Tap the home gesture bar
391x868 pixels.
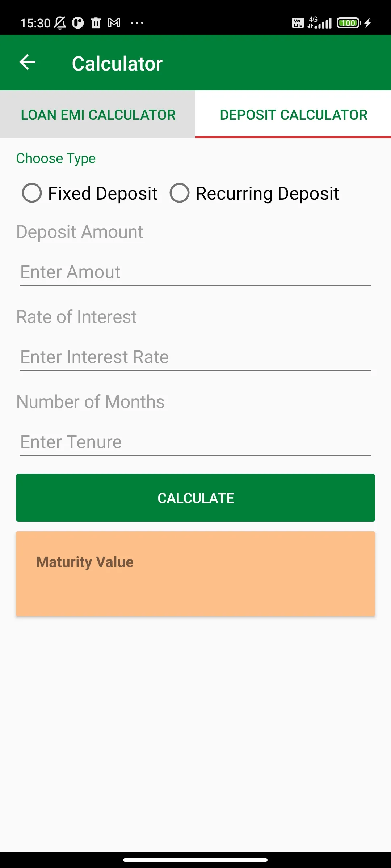[195, 860]
